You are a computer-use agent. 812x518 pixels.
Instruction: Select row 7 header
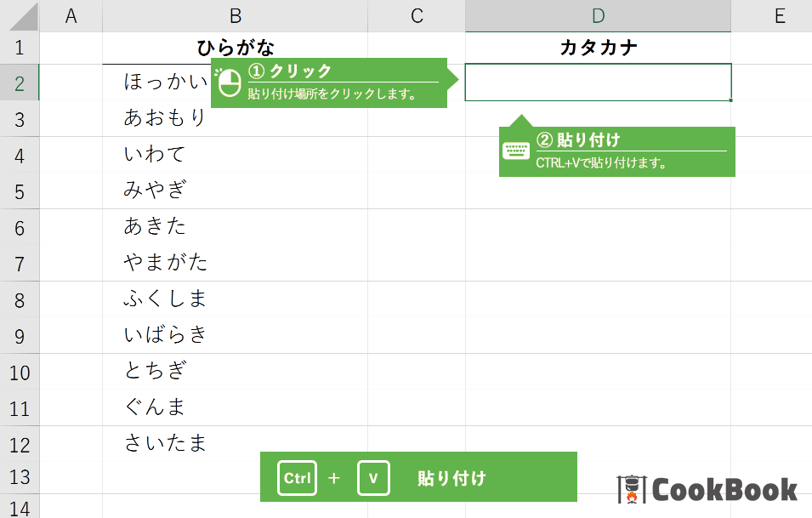click(20, 264)
